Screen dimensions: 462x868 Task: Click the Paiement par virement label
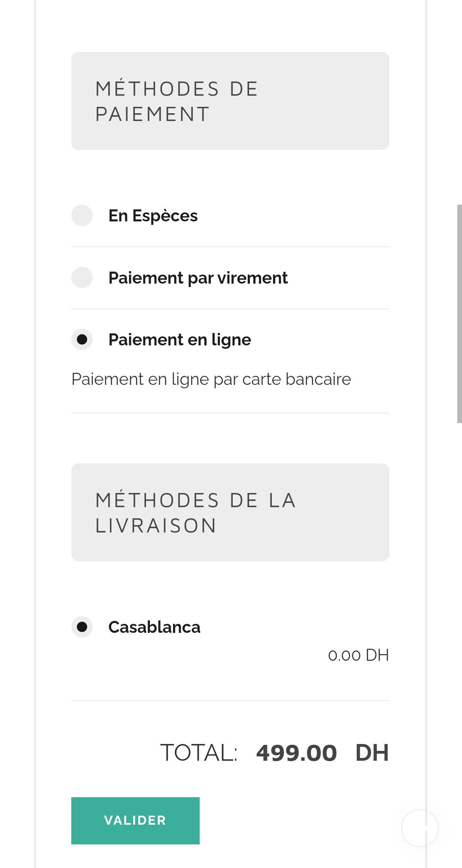coord(198,278)
